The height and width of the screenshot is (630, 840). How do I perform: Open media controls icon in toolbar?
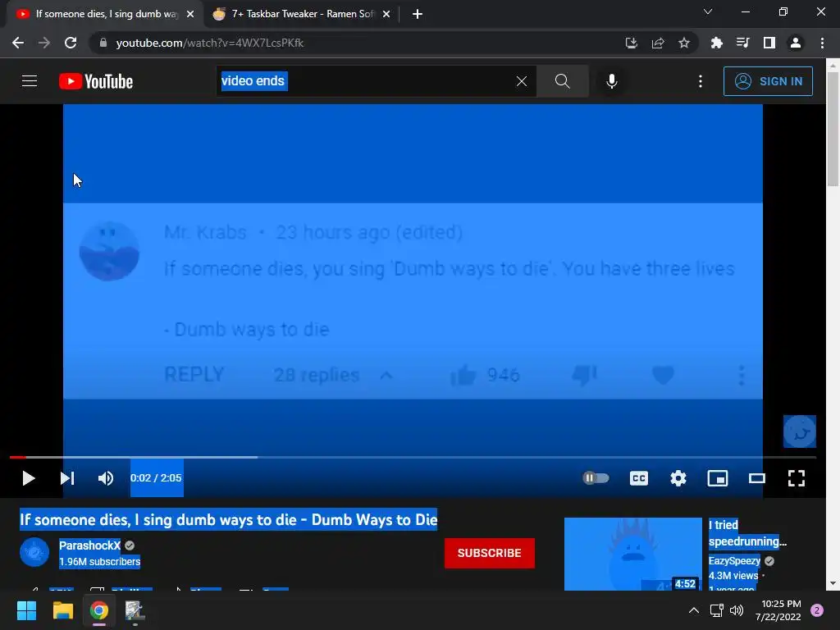pyautogui.click(x=742, y=43)
